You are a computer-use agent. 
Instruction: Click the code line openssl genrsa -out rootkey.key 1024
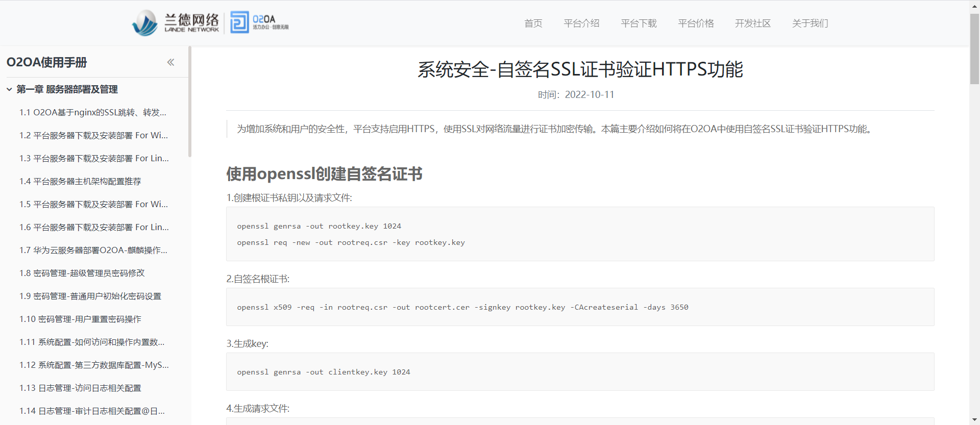(319, 226)
